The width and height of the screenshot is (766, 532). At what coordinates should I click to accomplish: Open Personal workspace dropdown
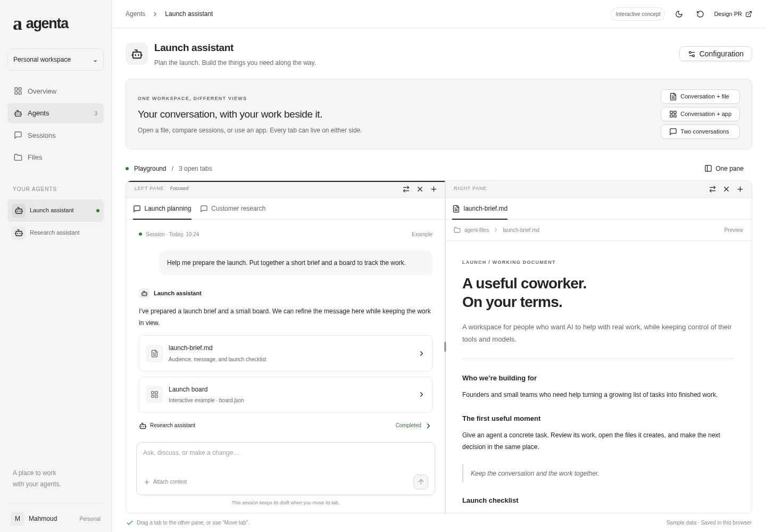[x=55, y=60]
